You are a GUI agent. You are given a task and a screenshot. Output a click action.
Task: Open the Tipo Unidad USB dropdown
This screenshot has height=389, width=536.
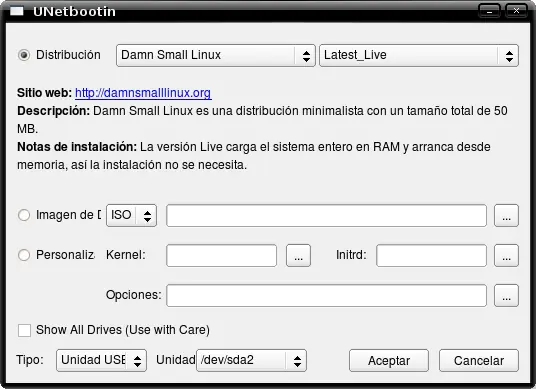[102, 360]
